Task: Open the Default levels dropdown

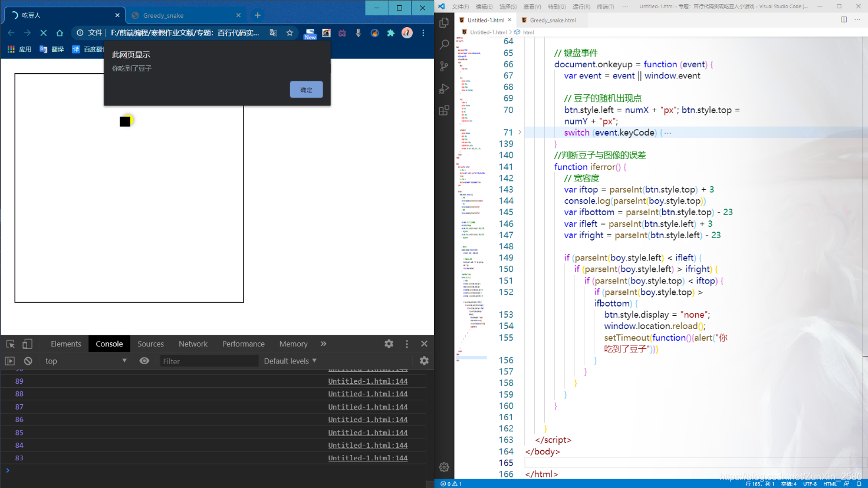Action: coord(290,361)
